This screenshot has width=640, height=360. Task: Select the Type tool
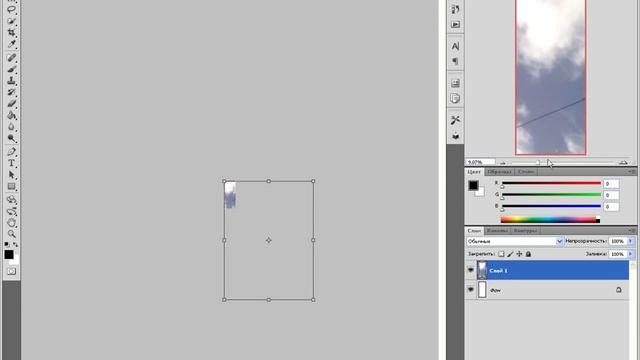click(11, 163)
